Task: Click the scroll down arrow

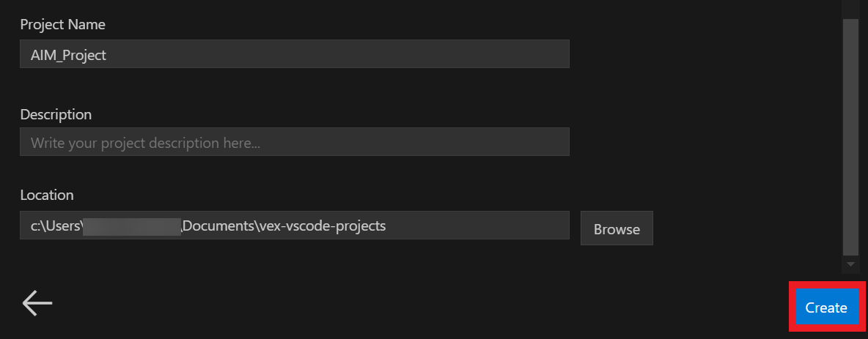Action: [x=850, y=264]
